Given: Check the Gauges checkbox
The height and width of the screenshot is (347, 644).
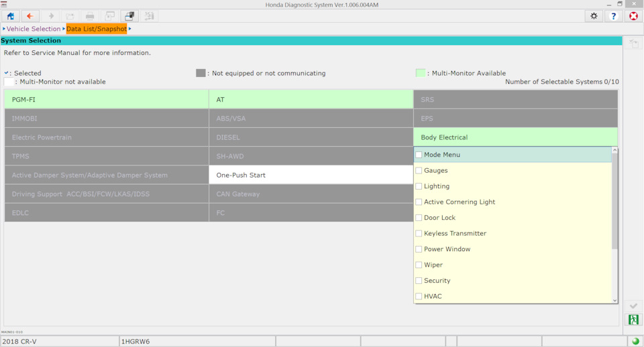Looking at the screenshot, I should click(419, 171).
